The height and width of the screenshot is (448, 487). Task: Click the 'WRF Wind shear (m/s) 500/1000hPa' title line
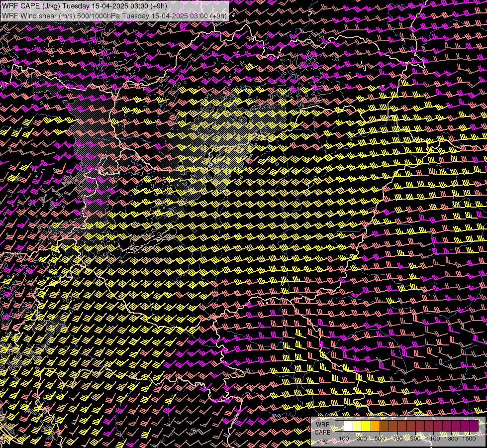pyautogui.click(x=114, y=16)
